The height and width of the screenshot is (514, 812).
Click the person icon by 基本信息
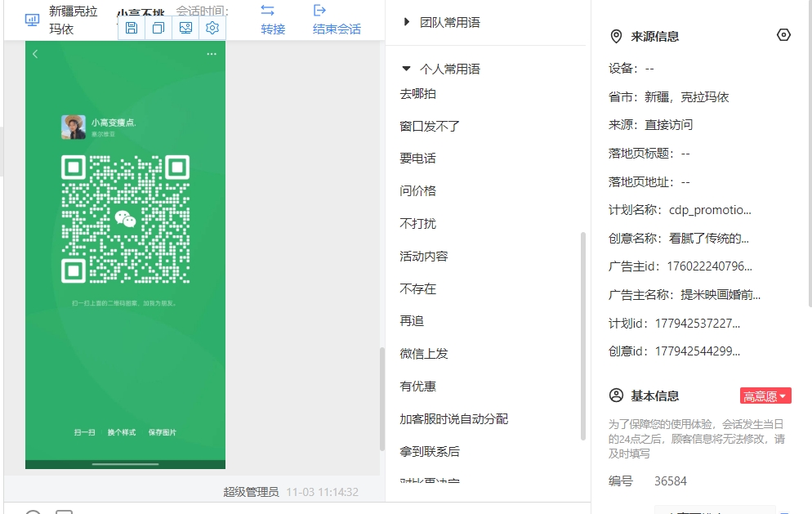coord(616,396)
